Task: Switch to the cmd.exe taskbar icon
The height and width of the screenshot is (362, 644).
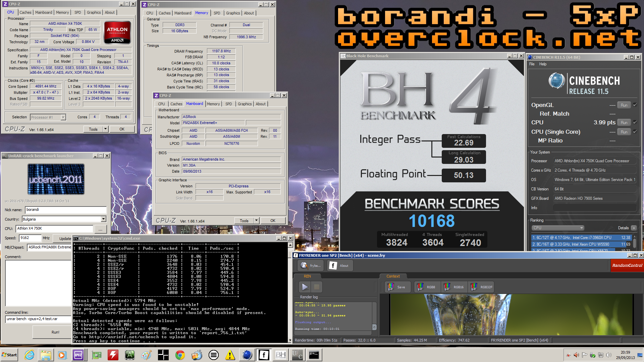Action: pos(314,355)
